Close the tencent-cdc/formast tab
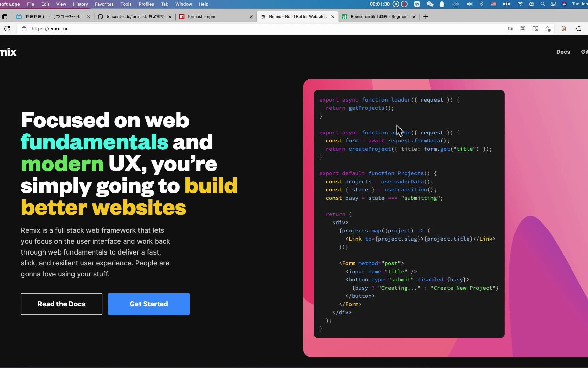This screenshot has height=368, width=588. [170, 17]
